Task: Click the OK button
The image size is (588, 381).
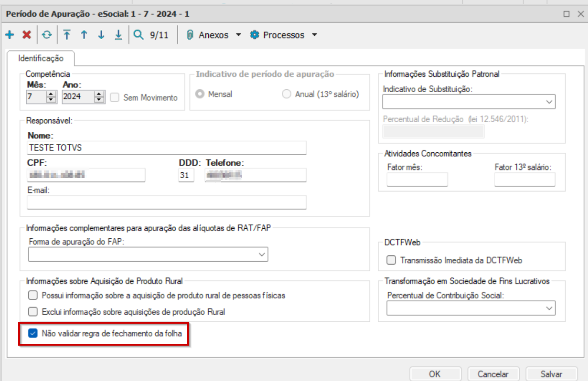Action: [x=435, y=374]
